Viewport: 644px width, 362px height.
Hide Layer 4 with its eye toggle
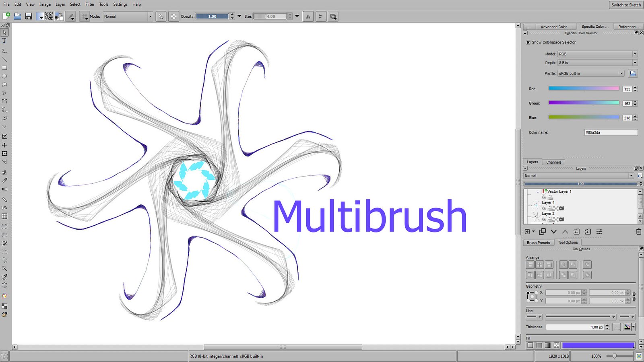[545, 208]
